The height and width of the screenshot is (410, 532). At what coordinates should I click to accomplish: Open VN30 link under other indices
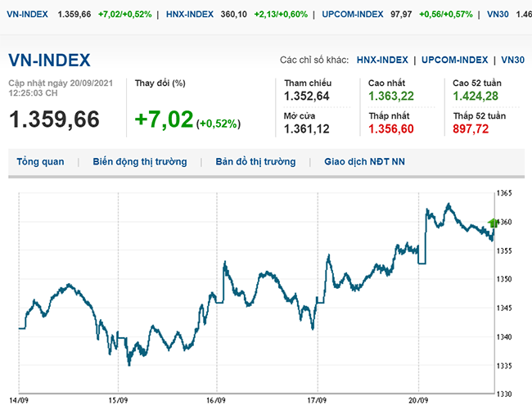tap(513, 60)
